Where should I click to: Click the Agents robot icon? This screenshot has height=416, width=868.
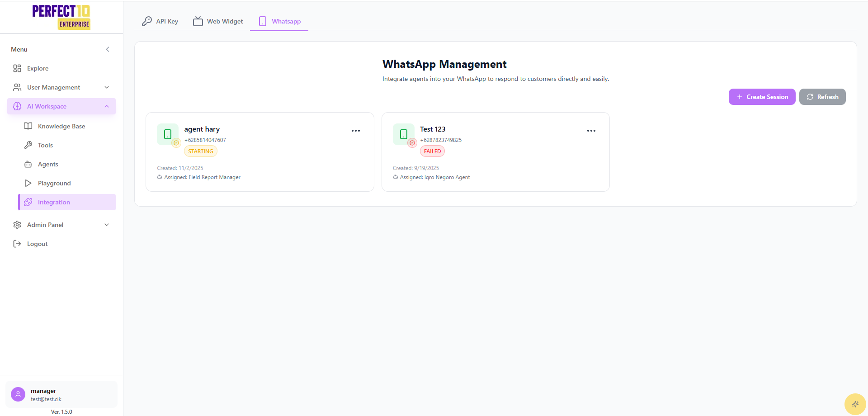(28, 164)
